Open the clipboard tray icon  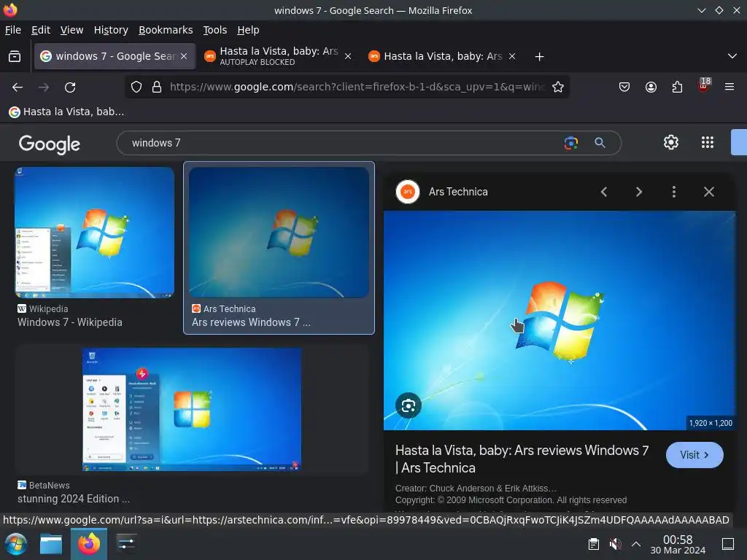tap(594, 544)
